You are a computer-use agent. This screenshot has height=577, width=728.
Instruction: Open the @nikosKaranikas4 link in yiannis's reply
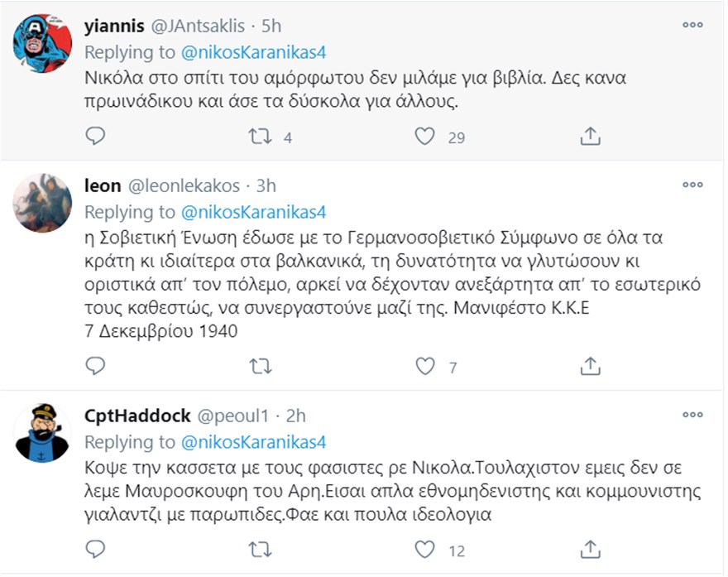tap(253, 52)
